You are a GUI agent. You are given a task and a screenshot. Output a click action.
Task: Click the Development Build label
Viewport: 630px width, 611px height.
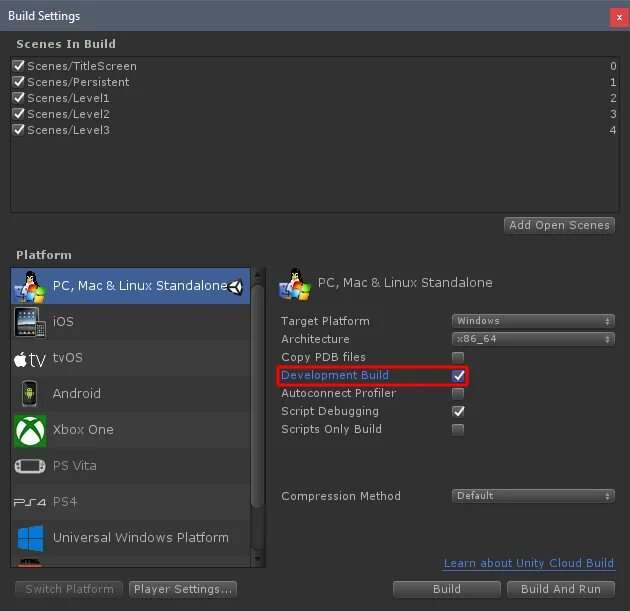tap(335, 376)
